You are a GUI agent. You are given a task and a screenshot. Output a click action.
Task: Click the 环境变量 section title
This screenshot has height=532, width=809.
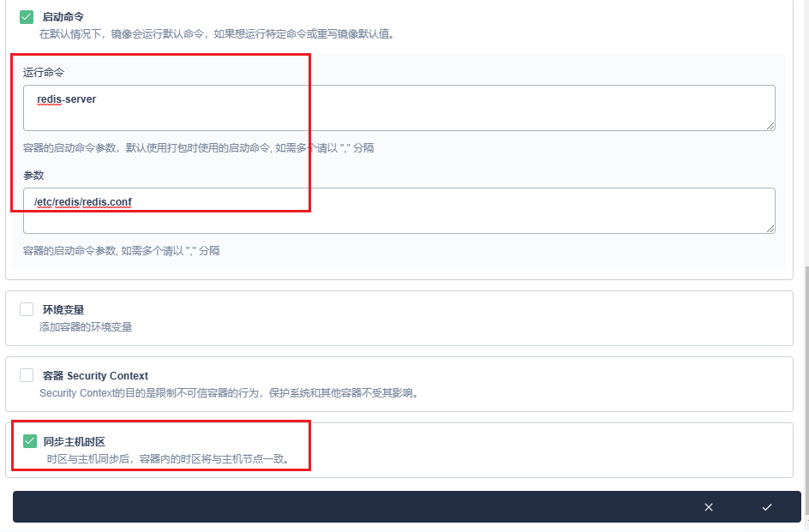pos(63,309)
